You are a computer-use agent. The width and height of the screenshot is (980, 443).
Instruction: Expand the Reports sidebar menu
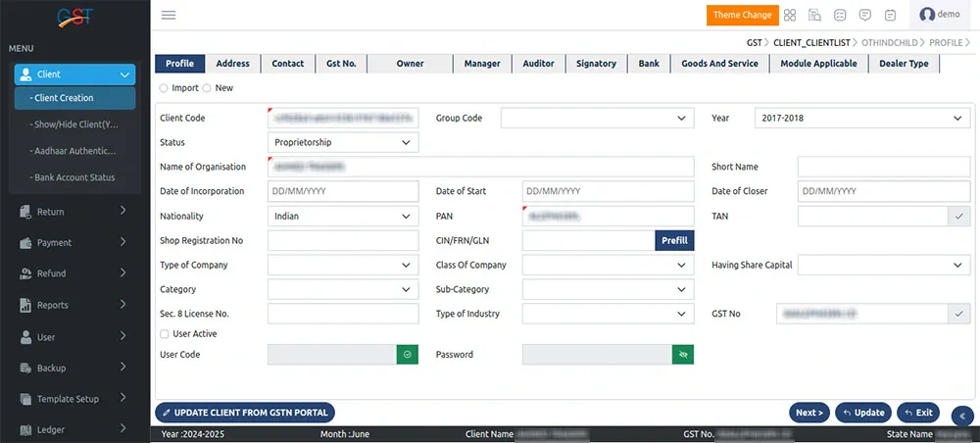point(75,305)
